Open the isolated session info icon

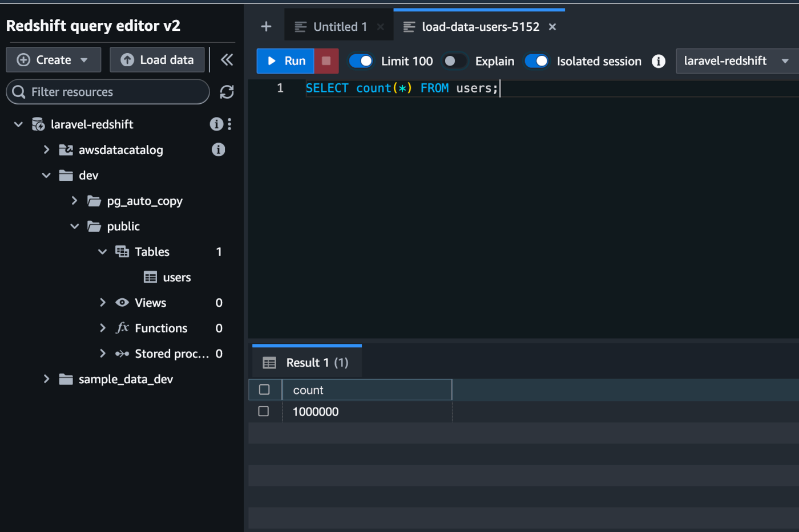tap(659, 61)
